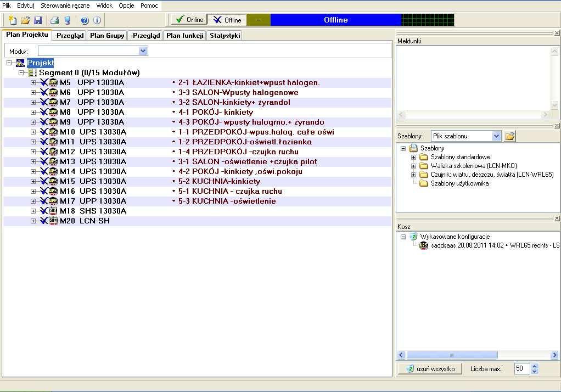The height and width of the screenshot is (392, 561).
Task: Click the UPS icon beside saddsaas entry
Action: pos(424,245)
